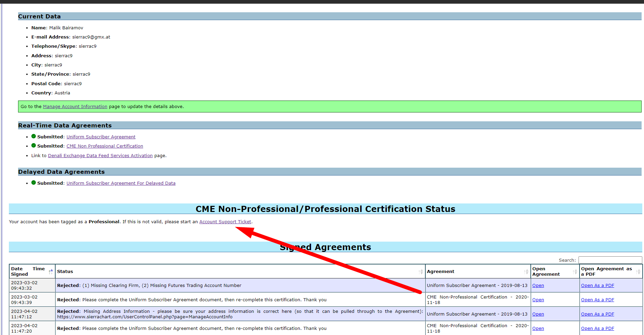Sort by Open Agreement column arrows

pyautogui.click(x=575, y=272)
